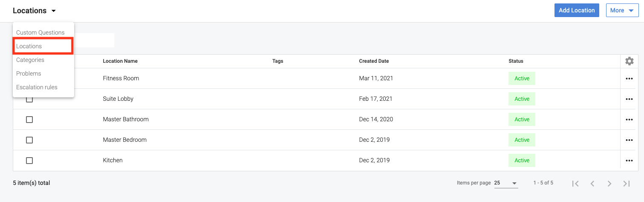644x202 pixels.
Task: Jump to the last page
Action: coord(627,183)
